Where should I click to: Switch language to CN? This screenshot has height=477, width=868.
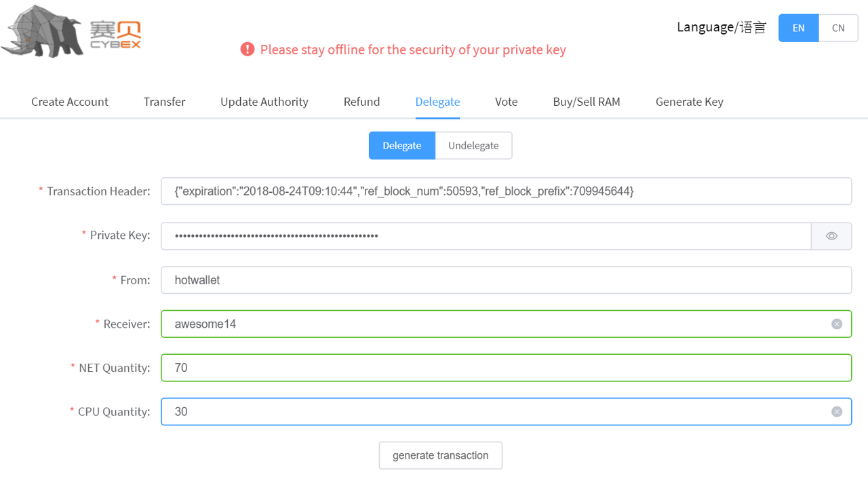click(838, 28)
